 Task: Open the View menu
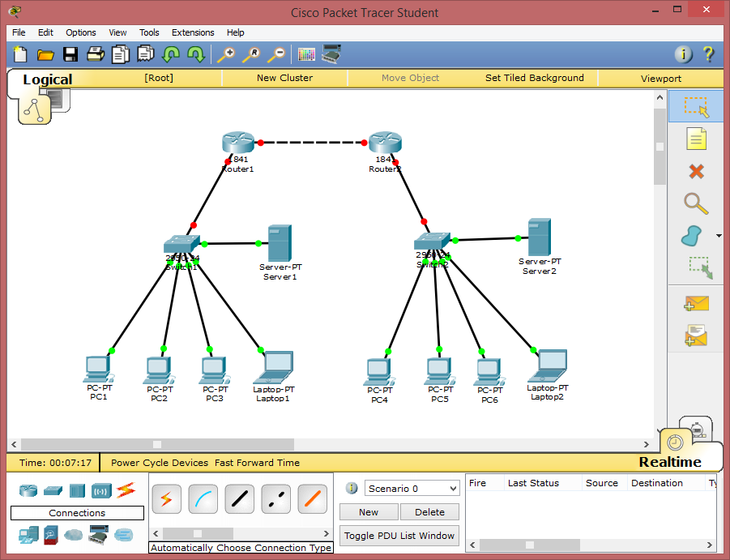117,32
